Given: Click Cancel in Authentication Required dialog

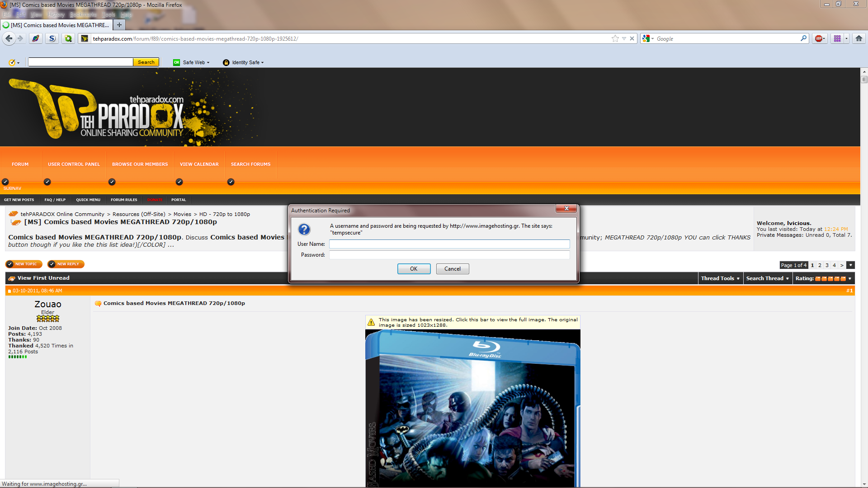Looking at the screenshot, I should (453, 269).
